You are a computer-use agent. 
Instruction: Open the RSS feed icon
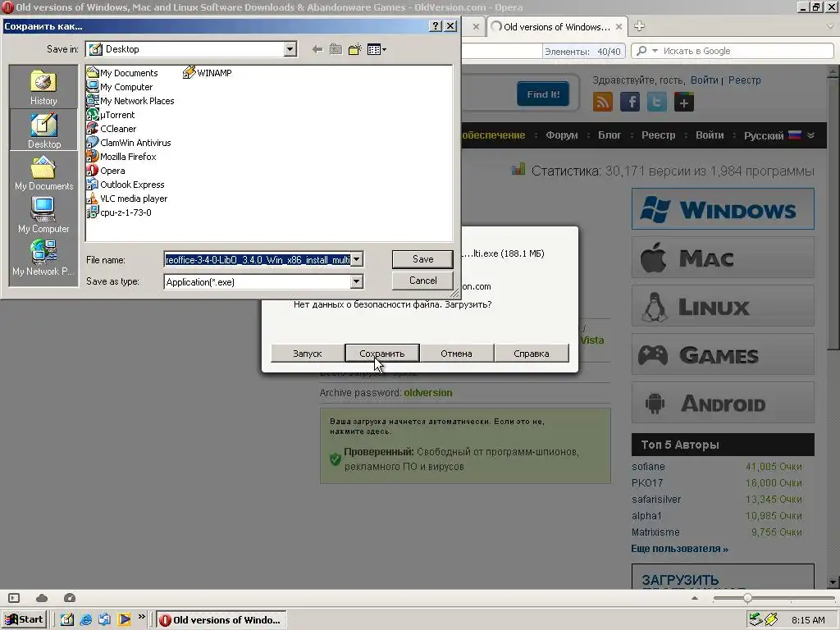tap(603, 102)
